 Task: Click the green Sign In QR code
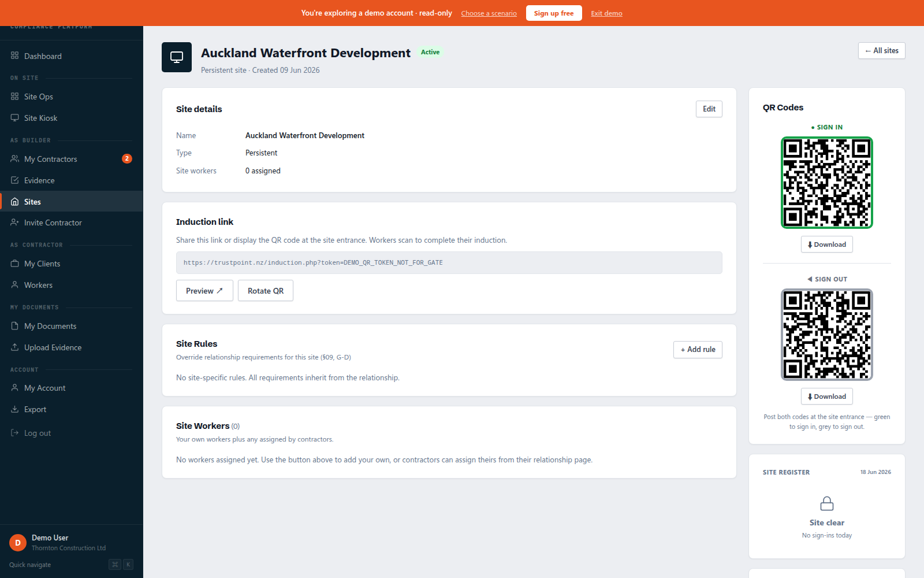pos(827,183)
